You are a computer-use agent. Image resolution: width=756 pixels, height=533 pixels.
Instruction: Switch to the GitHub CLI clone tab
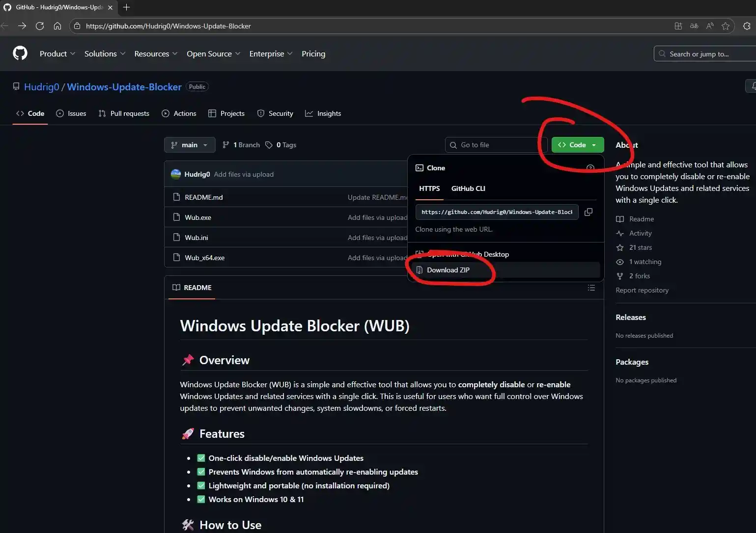tap(468, 188)
